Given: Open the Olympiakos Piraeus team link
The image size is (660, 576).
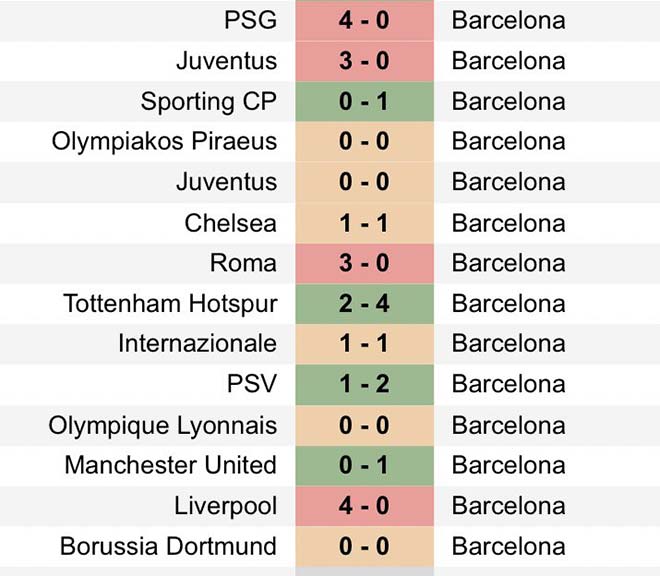Looking at the screenshot, I should pyautogui.click(x=164, y=141).
